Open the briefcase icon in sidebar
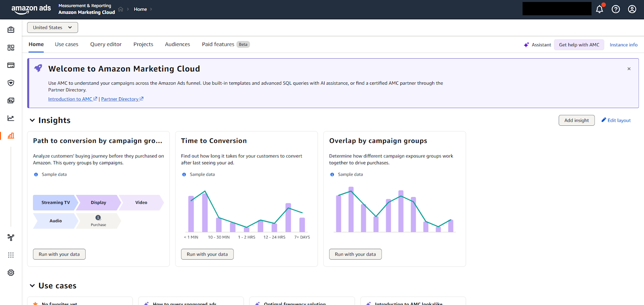 click(11, 30)
